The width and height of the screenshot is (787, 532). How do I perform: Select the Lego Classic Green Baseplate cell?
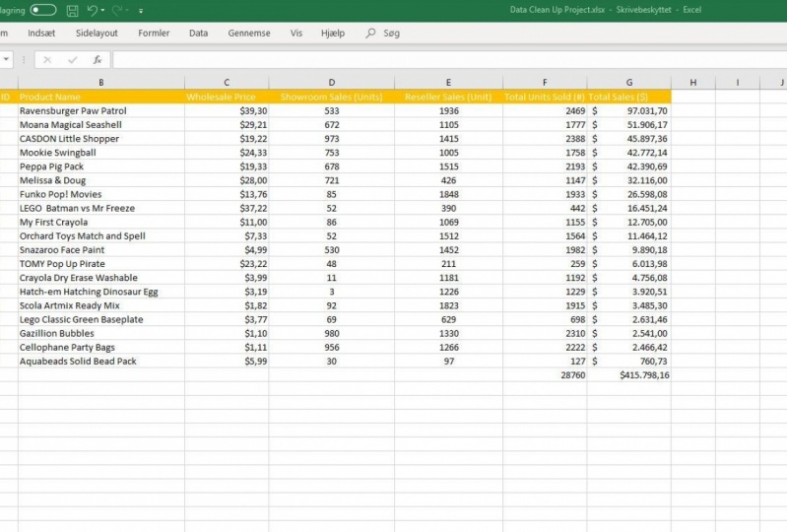pos(101,320)
